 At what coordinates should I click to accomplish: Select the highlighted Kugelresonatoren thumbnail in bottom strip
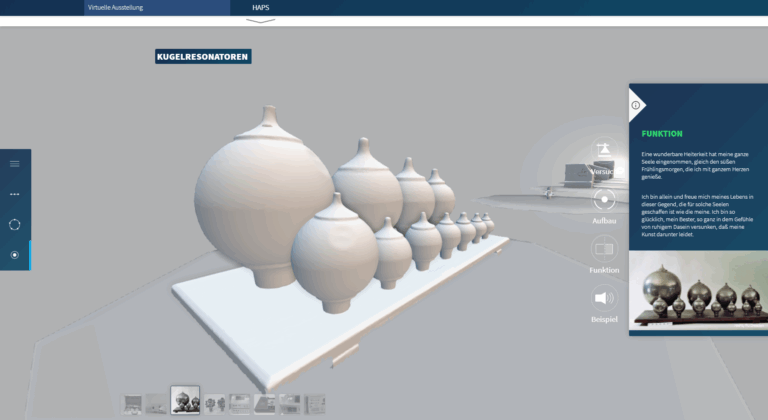tap(185, 400)
